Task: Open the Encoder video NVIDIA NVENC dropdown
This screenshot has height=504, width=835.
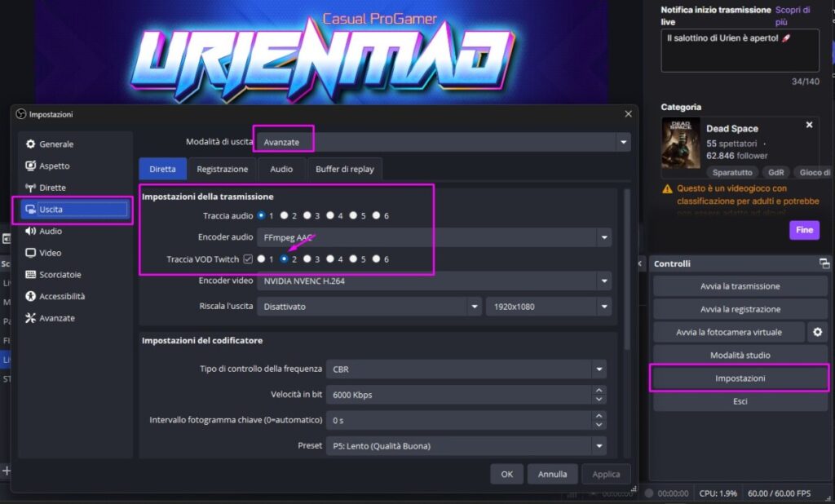Action: (603, 281)
